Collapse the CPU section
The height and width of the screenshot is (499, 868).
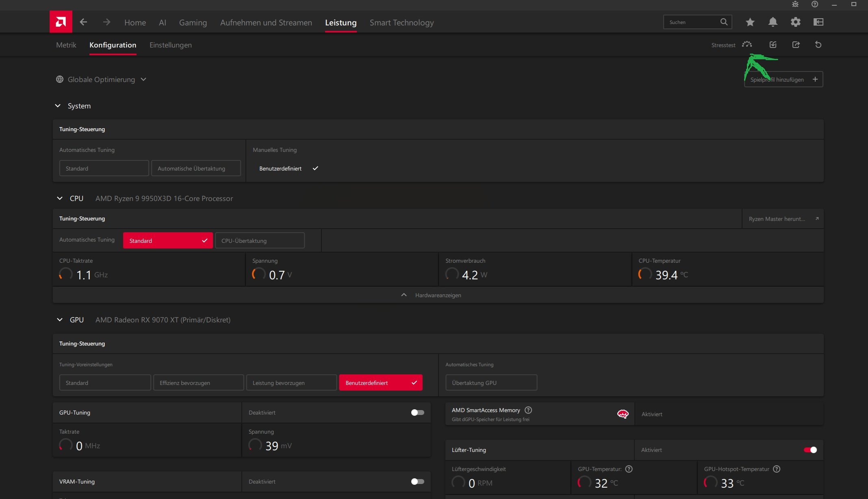click(60, 199)
